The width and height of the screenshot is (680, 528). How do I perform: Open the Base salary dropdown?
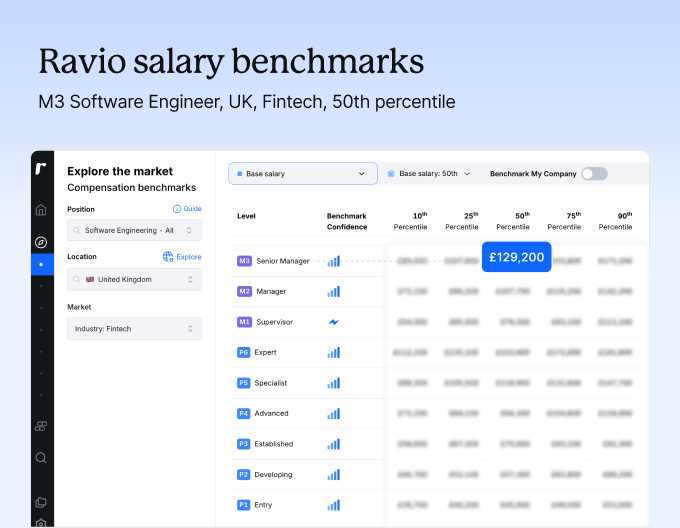[303, 173]
